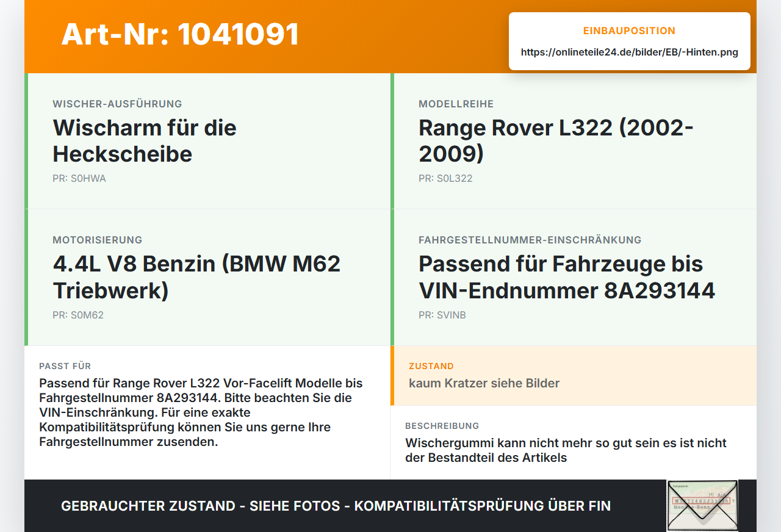Select 'Wischarm für die Heckscheibe' text
The width and height of the screenshot is (781, 532).
145,141
